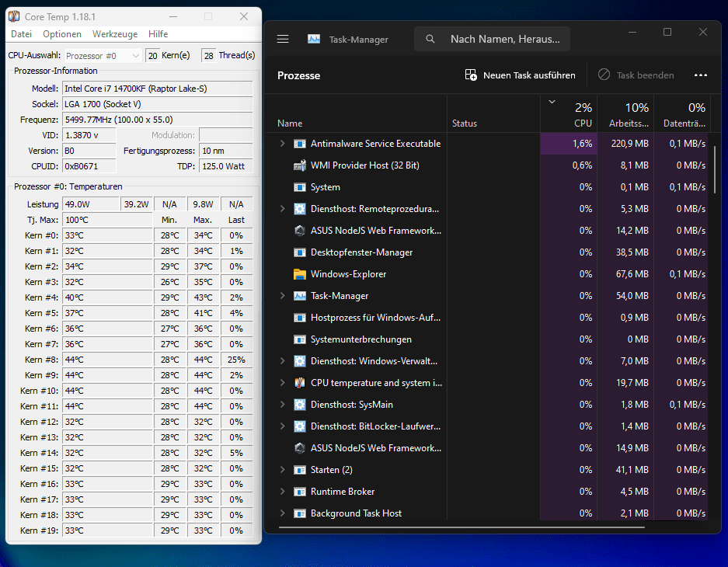Open the three-dots more options menu
728x567 pixels.
701,75
